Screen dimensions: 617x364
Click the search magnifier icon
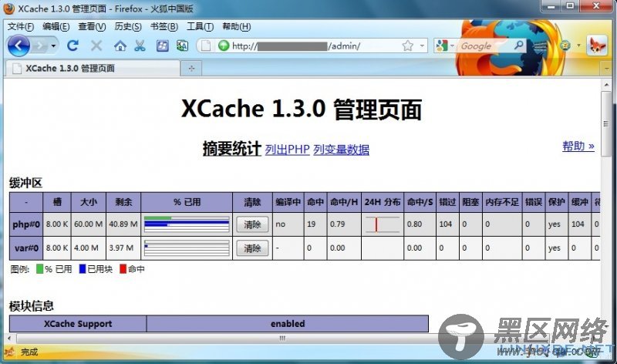coord(519,45)
